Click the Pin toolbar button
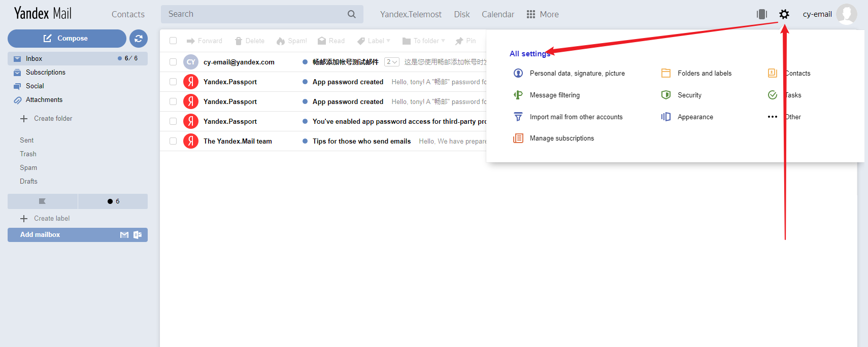 click(x=465, y=41)
